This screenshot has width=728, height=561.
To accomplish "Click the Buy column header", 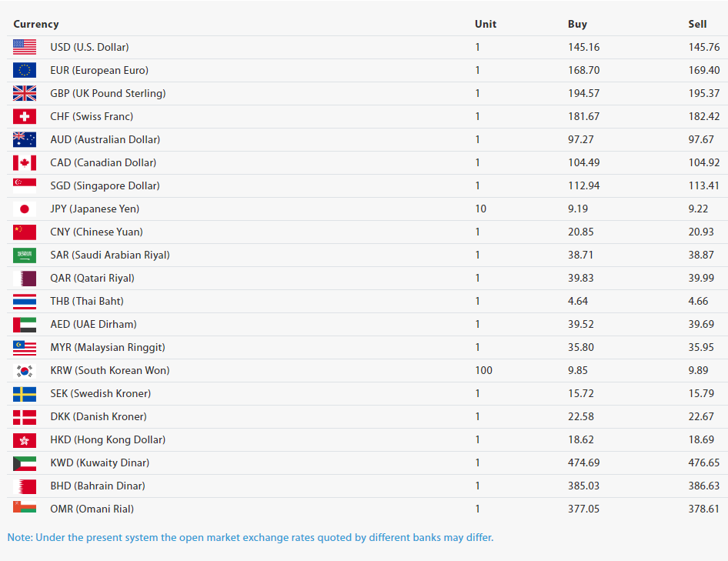I will coord(577,24).
